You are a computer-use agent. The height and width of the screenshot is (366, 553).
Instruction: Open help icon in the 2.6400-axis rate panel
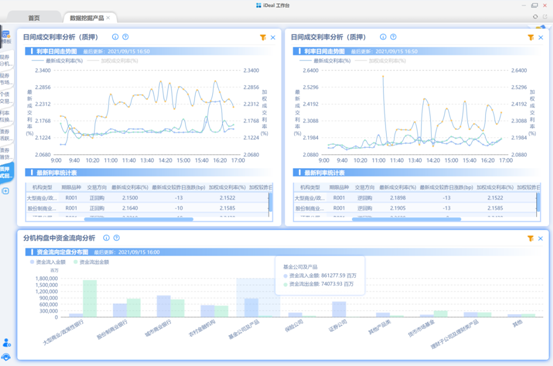393,37
